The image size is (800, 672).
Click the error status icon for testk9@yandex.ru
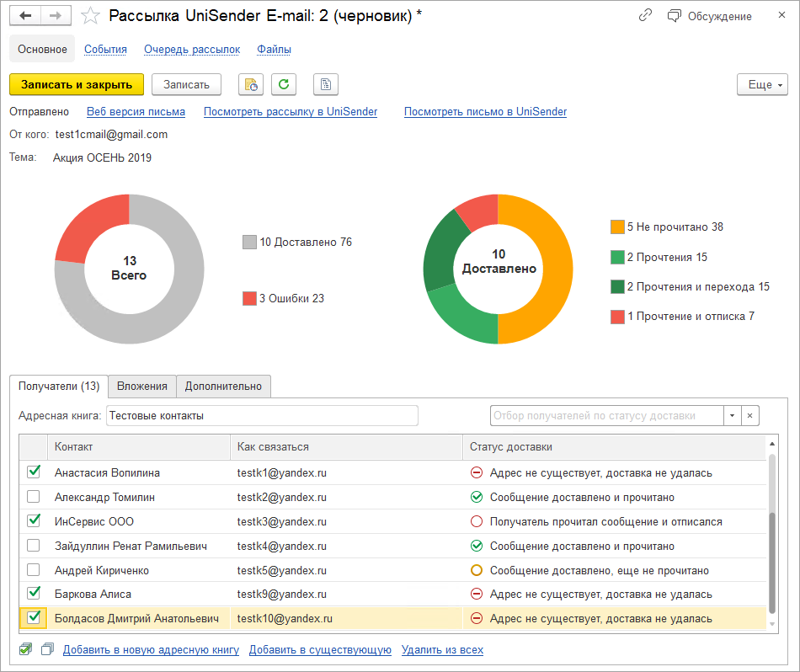click(x=477, y=595)
